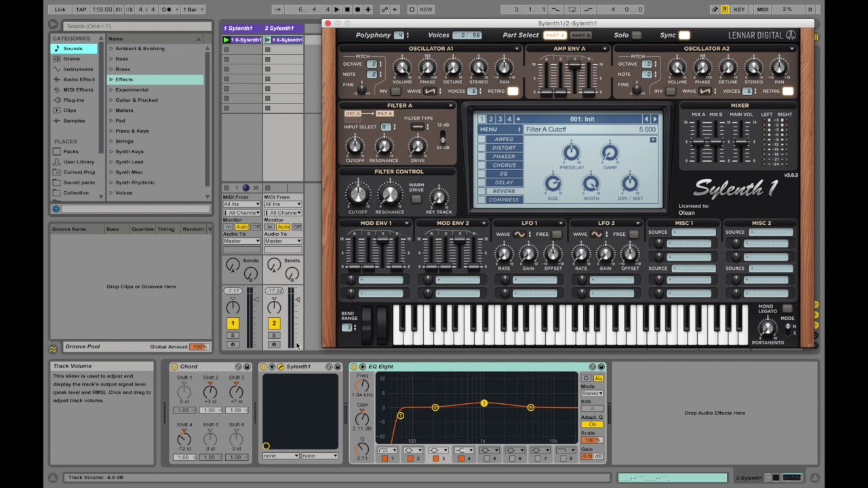Click the browser preview/collapse arrow beside search field
The image size is (868, 488).
(53, 24)
